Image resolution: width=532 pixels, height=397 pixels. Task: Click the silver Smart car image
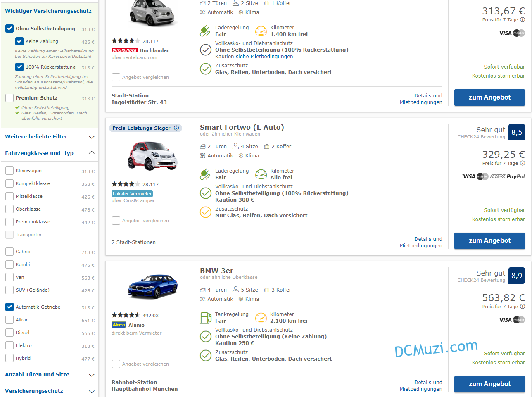click(152, 12)
